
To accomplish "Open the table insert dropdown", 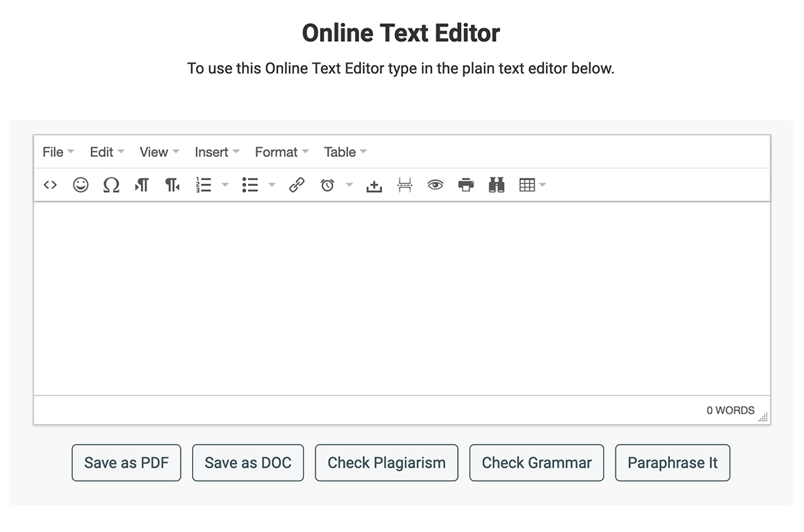I will [532, 185].
